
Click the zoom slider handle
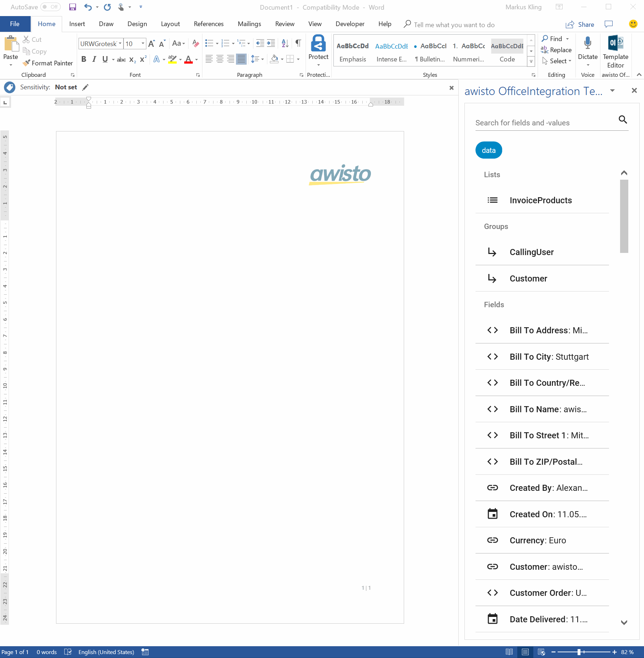coord(579,652)
